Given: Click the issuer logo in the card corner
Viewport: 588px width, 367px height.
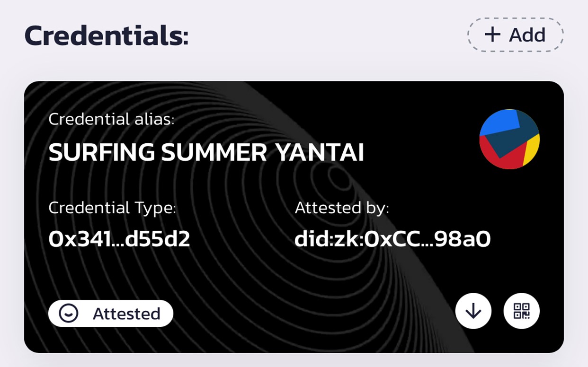Looking at the screenshot, I should (x=509, y=140).
